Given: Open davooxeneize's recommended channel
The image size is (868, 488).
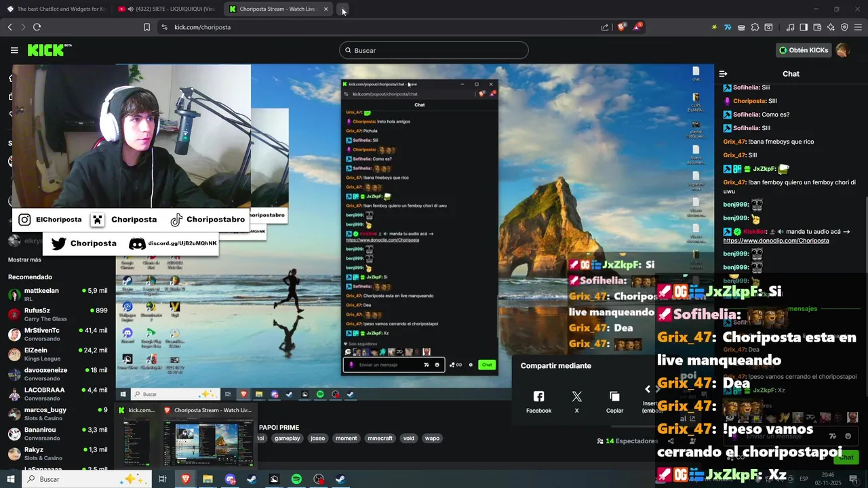Looking at the screenshot, I should 58,374.
